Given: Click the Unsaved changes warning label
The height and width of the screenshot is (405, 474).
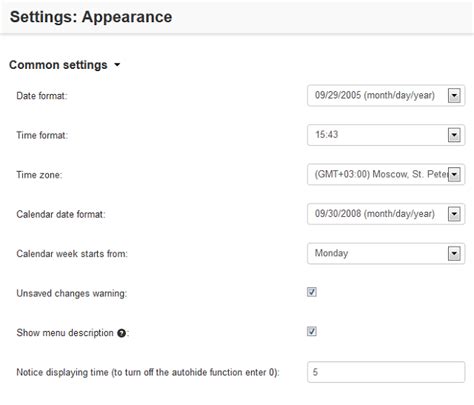Looking at the screenshot, I should [72, 293].
